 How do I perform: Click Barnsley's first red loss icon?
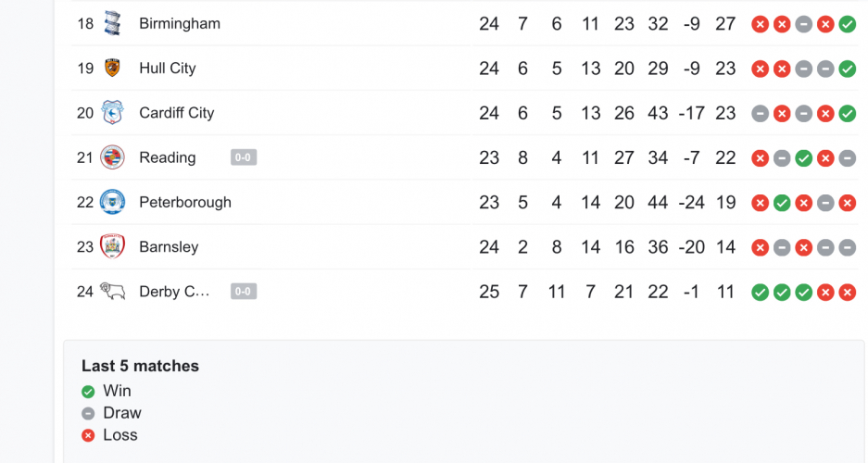(760, 247)
